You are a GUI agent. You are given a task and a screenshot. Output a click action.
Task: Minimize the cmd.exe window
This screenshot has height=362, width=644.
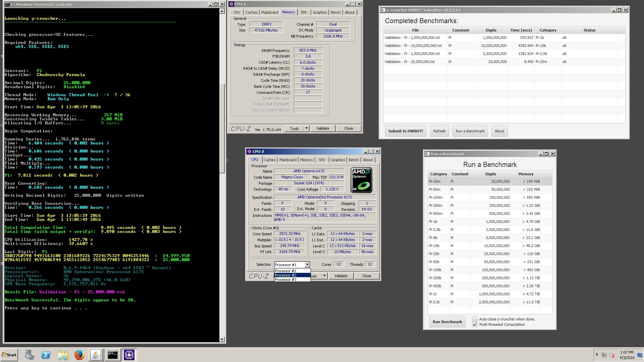tap(210, 4)
